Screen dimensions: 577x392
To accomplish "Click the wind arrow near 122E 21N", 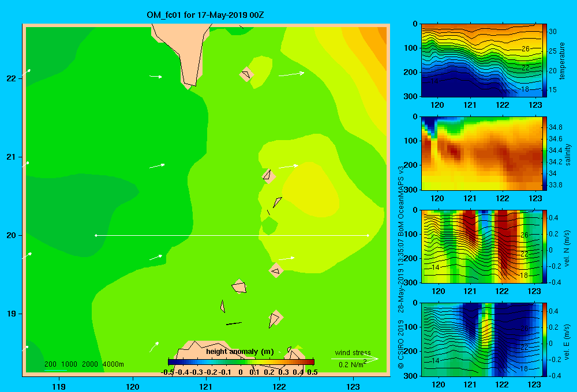I will [288, 167].
